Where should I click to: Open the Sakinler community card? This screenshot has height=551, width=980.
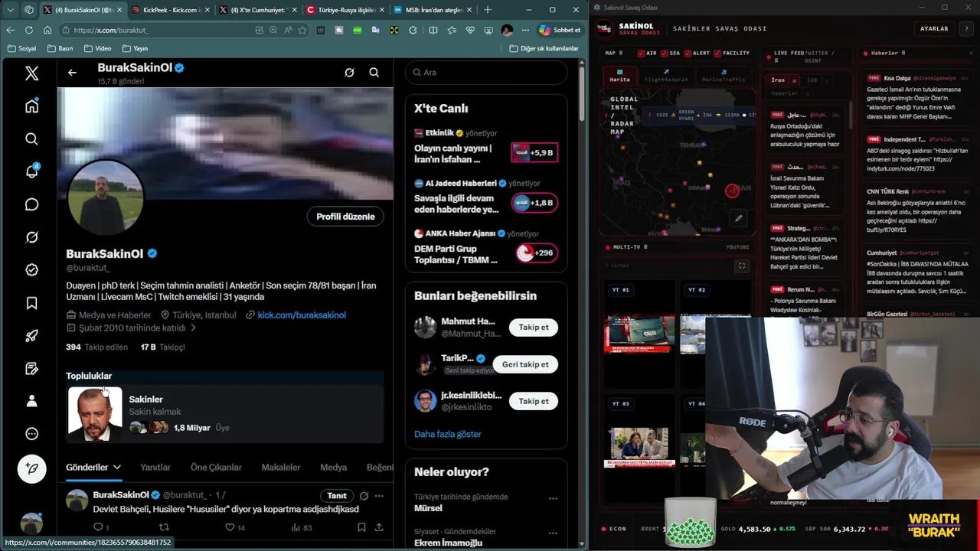224,414
